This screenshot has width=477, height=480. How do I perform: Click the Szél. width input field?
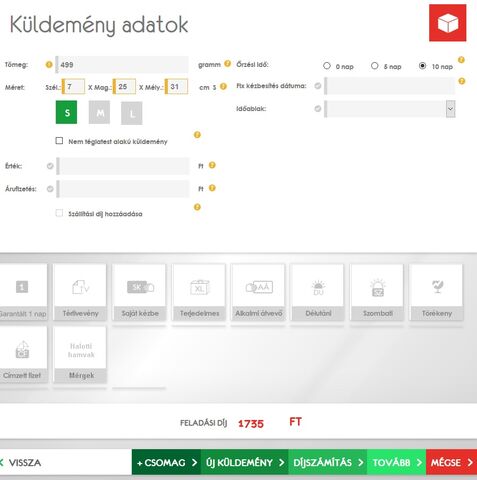(x=73, y=87)
